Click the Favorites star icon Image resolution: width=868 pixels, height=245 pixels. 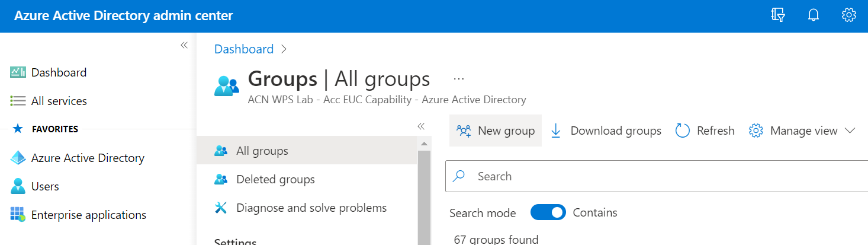[x=18, y=129]
